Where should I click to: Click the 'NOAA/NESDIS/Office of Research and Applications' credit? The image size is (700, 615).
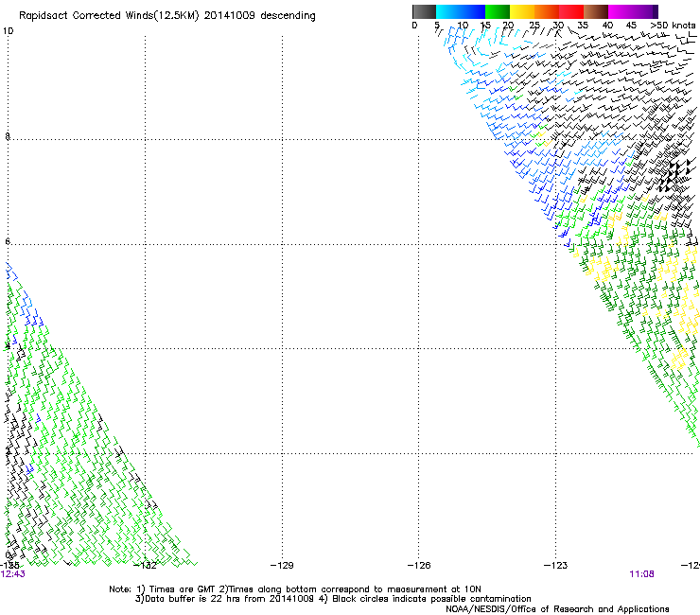click(x=557, y=608)
